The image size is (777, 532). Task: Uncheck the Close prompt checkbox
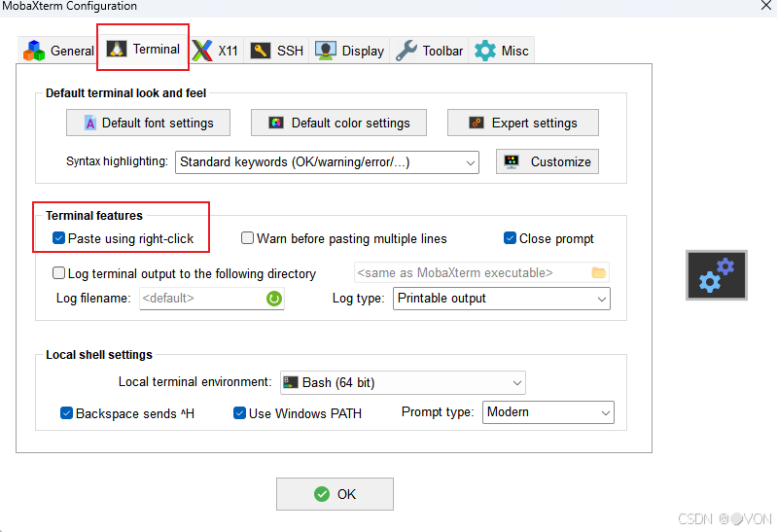coord(510,238)
